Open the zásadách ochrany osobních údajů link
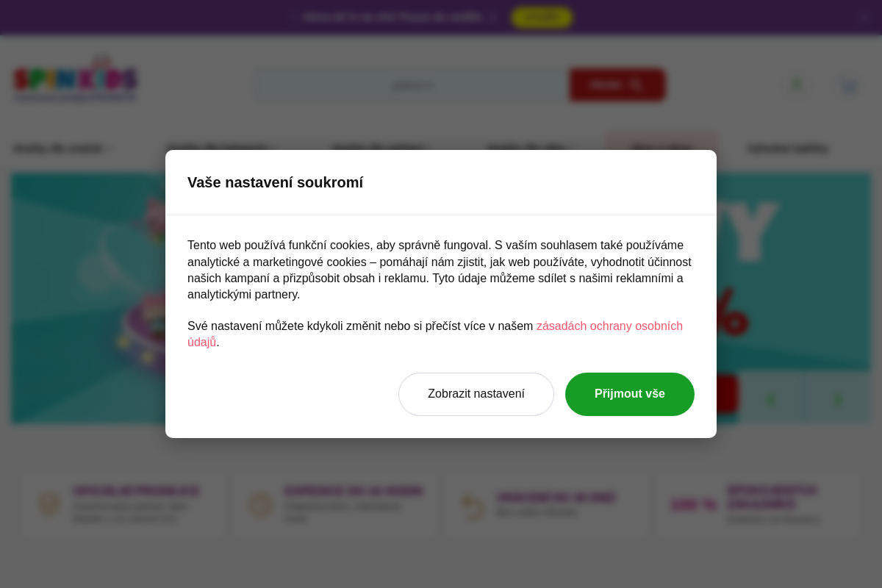Viewport: 882px width, 588px height. tap(435, 334)
